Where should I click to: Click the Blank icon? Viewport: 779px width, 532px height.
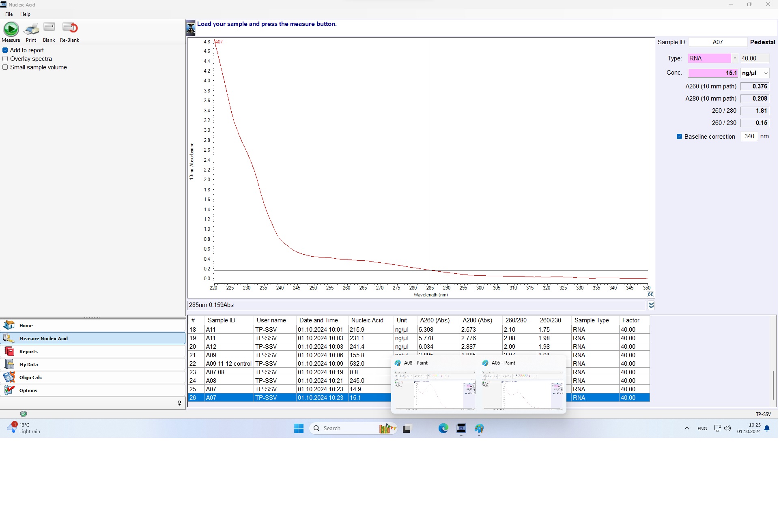pos(49,28)
